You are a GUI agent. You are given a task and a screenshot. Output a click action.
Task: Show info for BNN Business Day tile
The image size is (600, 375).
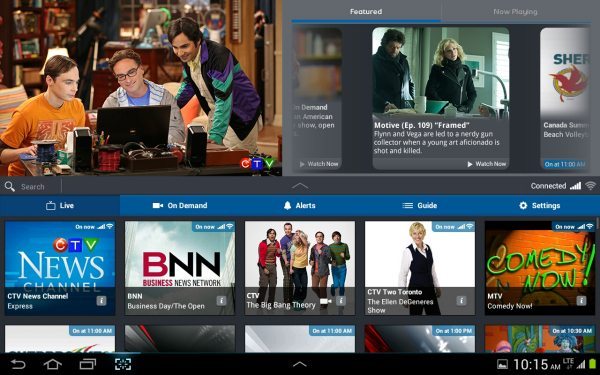click(221, 301)
